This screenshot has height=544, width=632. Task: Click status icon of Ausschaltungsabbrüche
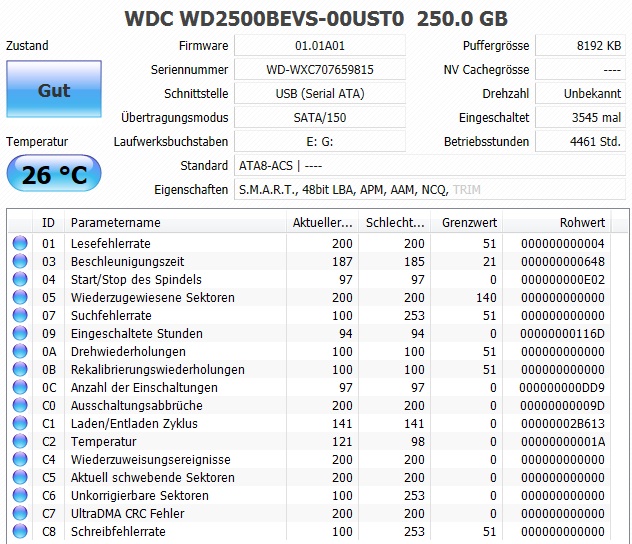tap(20, 405)
